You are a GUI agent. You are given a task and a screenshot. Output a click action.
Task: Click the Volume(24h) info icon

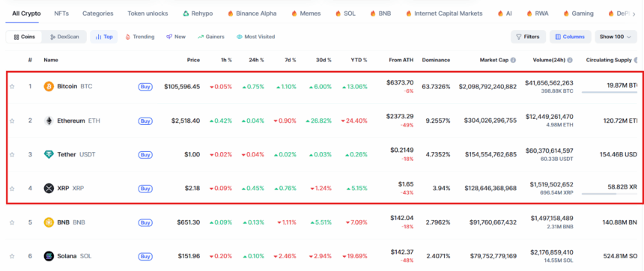[x=570, y=60]
